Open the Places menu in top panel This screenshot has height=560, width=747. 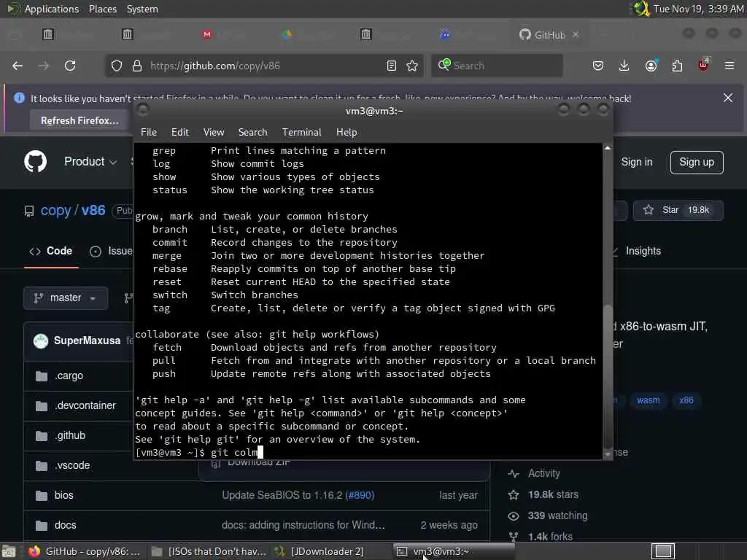click(x=102, y=9)
